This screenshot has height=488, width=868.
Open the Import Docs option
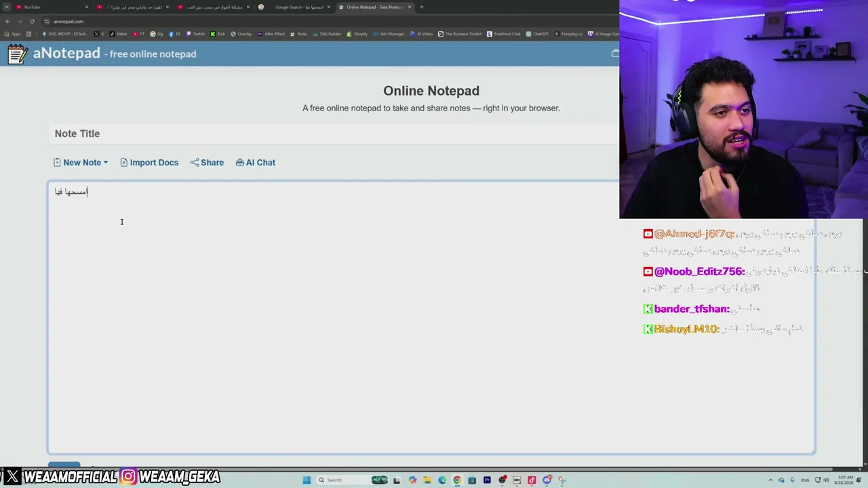click(x=149, y=163)
